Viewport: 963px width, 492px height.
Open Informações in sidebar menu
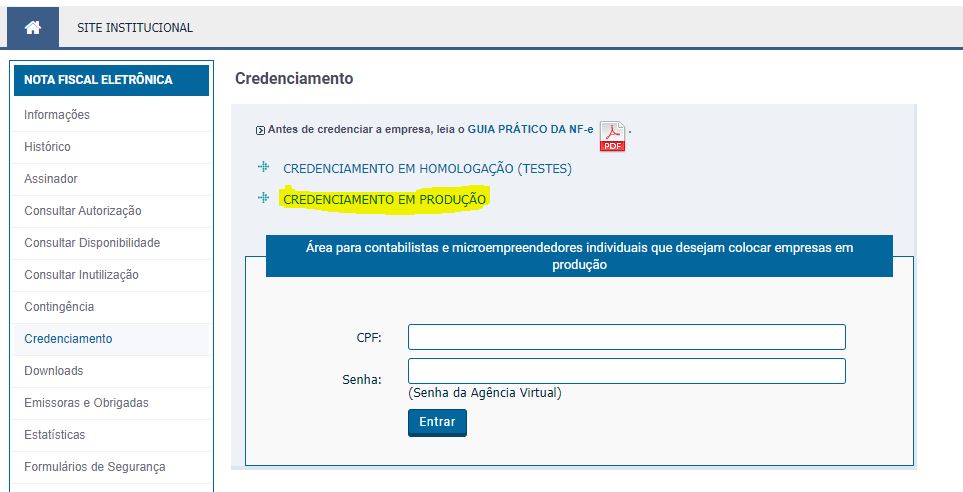(57, 115)
